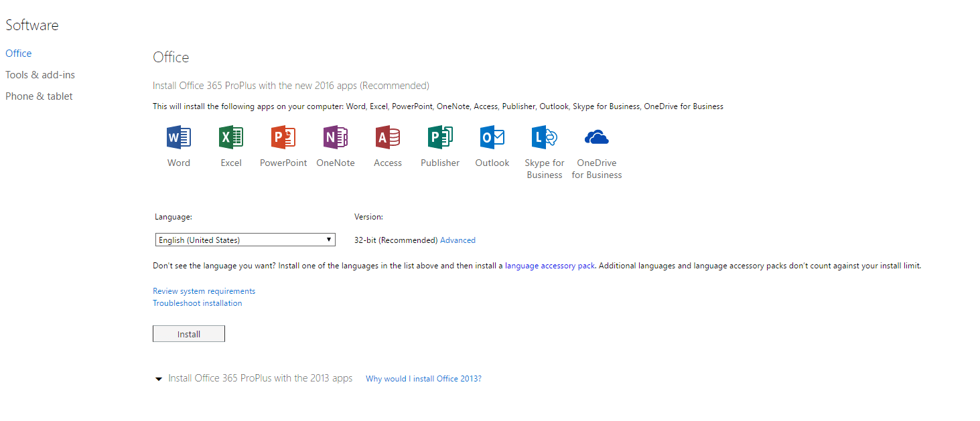Click the Excel app icon
This screenshot has width=980, height=421.
(x=230, y=137)
